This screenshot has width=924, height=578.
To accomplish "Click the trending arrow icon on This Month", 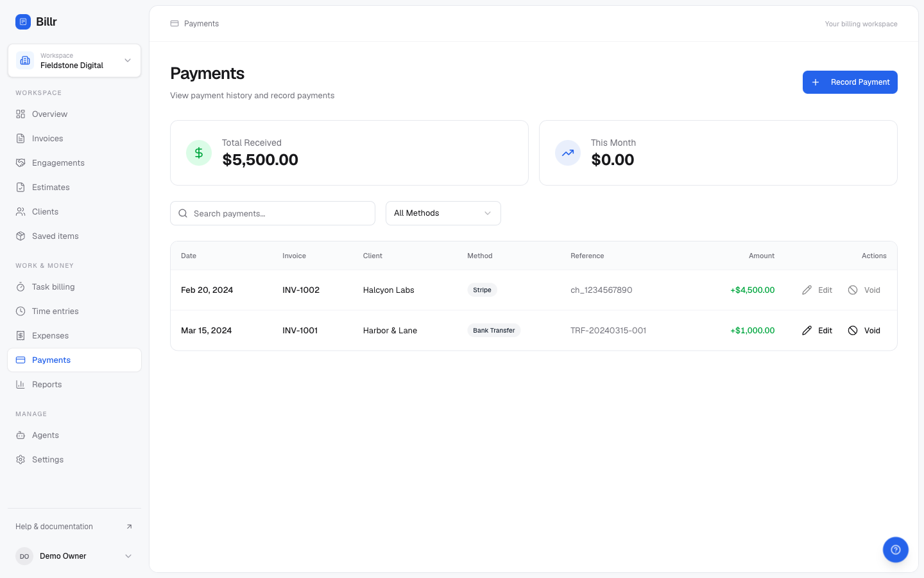I will point(568,153).
